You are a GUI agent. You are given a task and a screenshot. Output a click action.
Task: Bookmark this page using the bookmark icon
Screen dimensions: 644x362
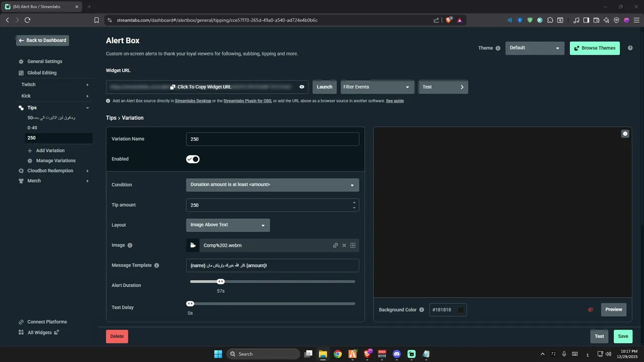coord(97,20)
